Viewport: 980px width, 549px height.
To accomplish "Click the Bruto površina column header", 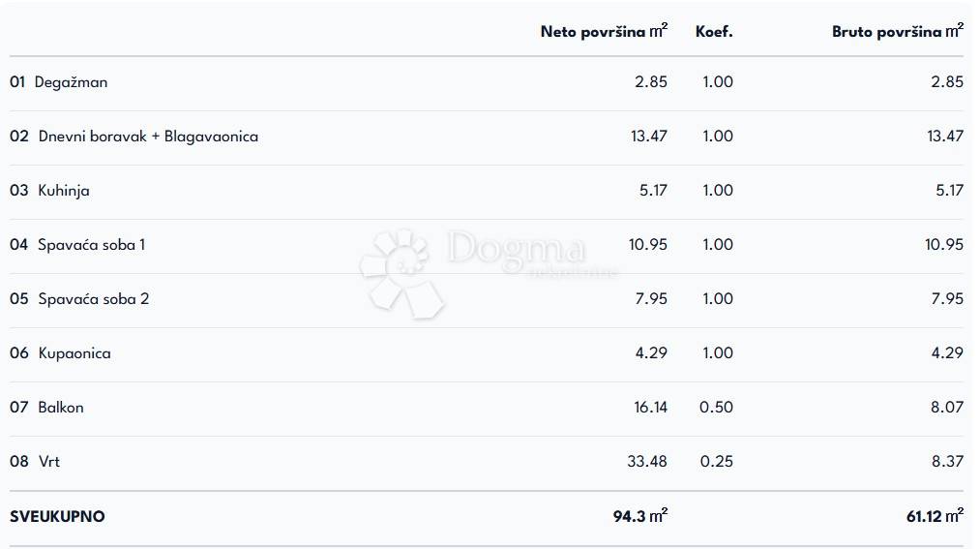I will [897, 32].
